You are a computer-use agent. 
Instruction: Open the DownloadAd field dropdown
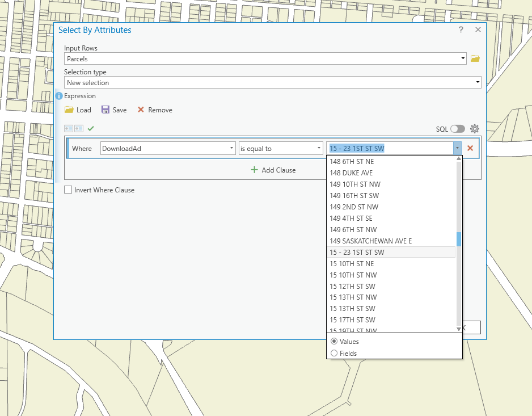pos(232,148)
